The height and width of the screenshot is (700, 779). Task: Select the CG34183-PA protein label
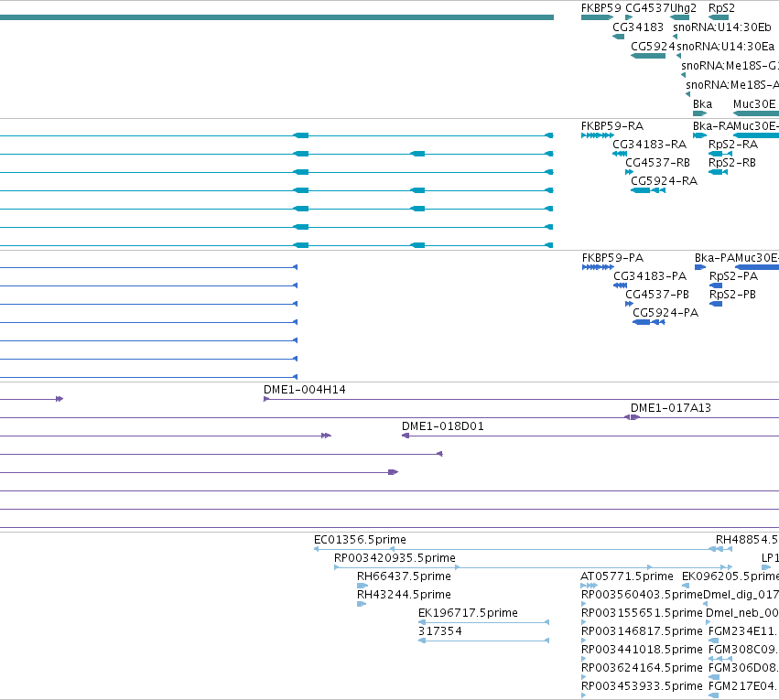650,276
